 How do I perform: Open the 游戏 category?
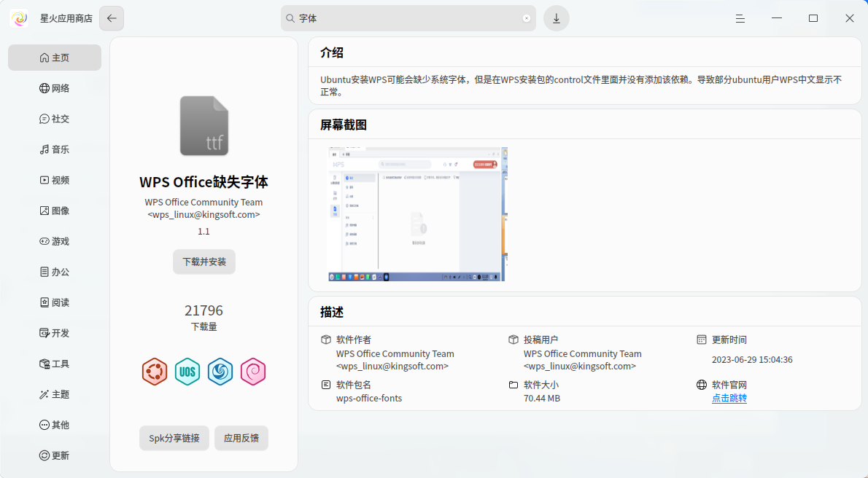(x=55, y=241)
